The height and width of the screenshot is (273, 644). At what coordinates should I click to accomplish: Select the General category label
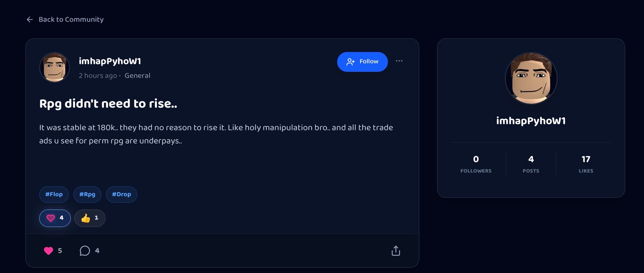[137, 76]
